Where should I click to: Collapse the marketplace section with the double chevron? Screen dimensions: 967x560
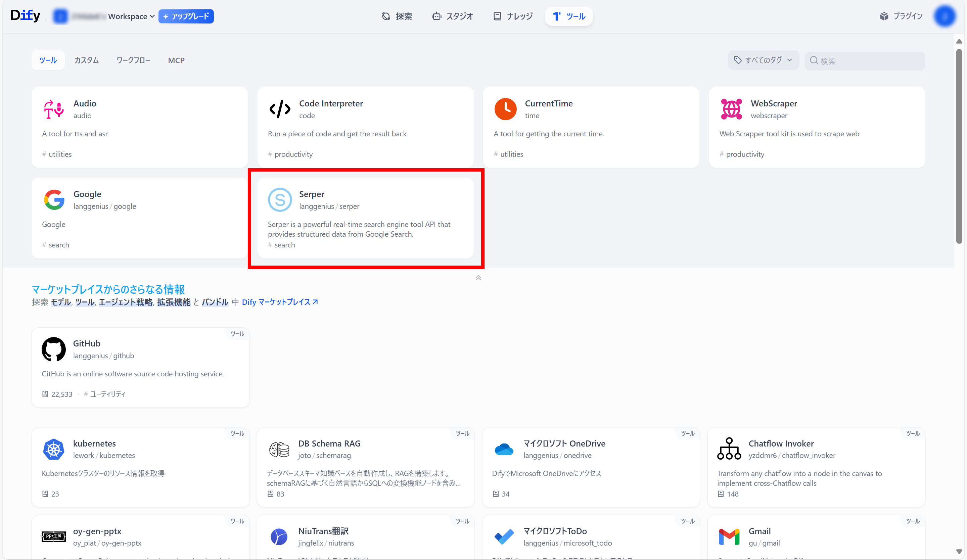pyautogui.click(x=478, y=278)
